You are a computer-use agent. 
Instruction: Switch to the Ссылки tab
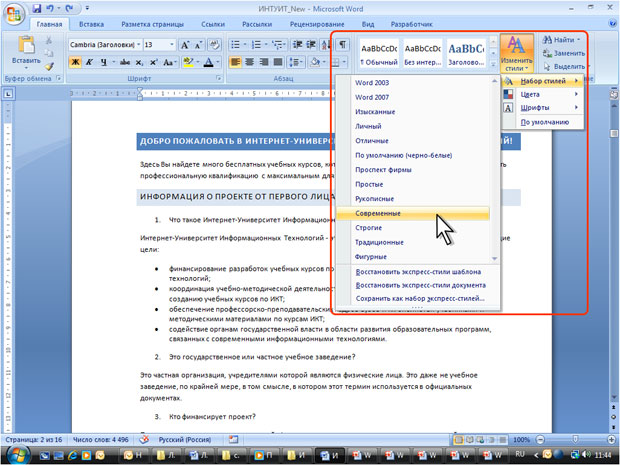pos(213,24)
